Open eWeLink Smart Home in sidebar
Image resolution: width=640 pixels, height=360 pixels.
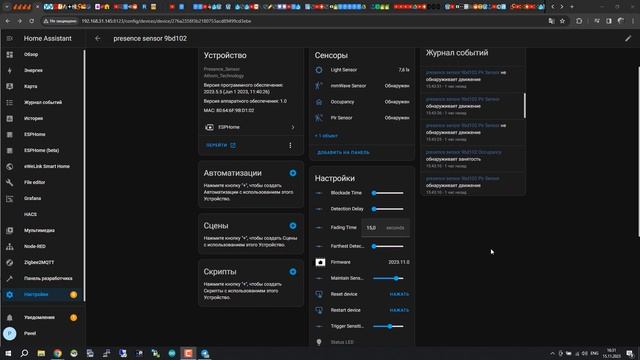point(43,166)
